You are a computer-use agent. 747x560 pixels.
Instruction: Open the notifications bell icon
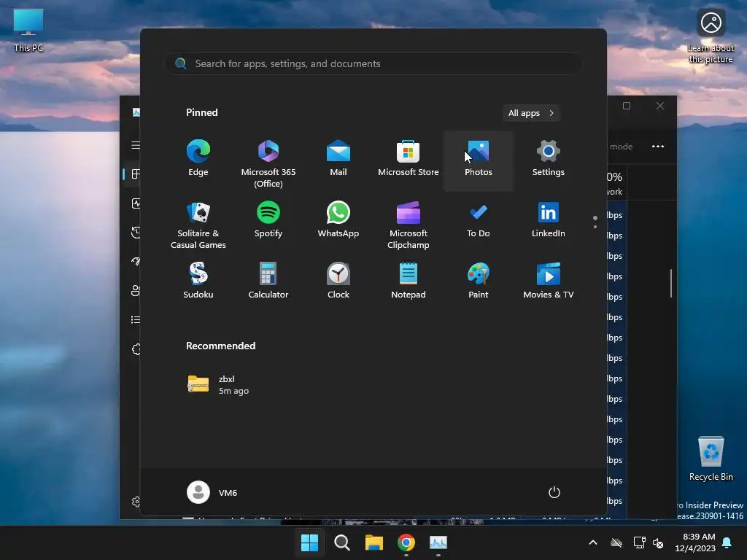[x=727, y=542]
